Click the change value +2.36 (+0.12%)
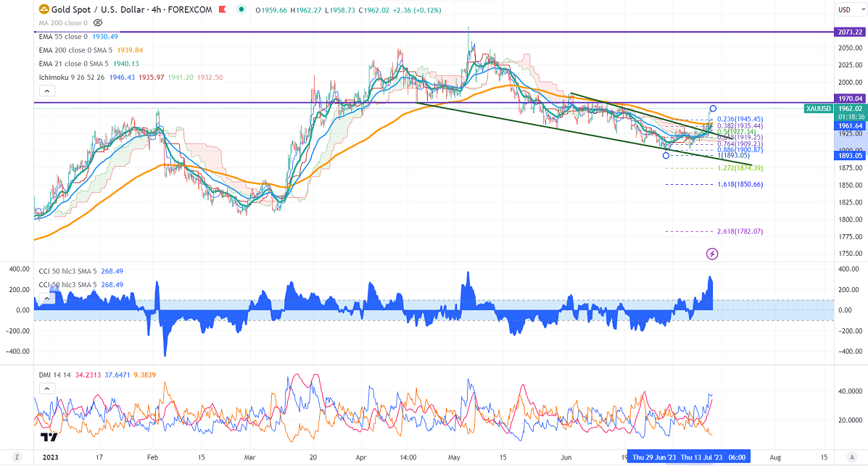The width and height of the screenshot is (868, 466). coord(417,10)
